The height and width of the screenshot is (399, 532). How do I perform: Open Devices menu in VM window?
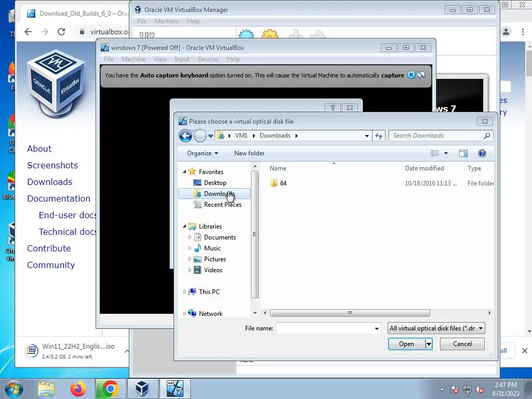coord(208,59)
